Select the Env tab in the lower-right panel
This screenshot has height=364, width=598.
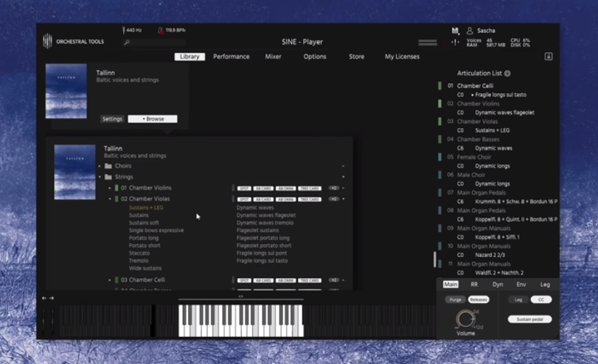522,285
